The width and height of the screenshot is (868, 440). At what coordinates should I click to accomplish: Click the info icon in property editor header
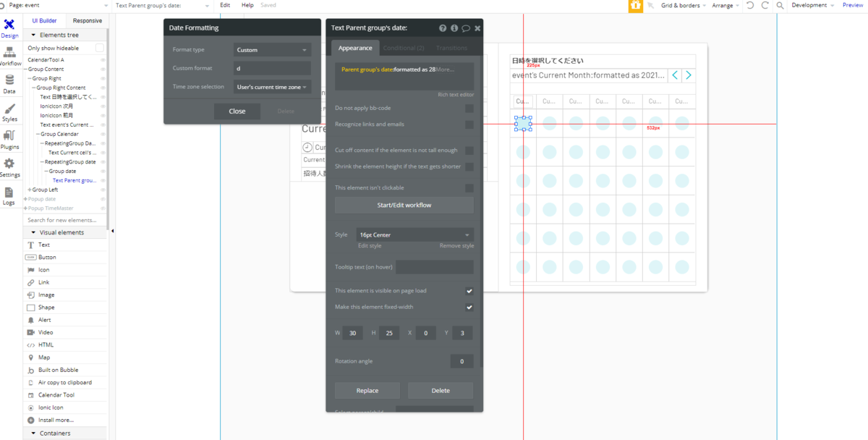coord(454,28)
